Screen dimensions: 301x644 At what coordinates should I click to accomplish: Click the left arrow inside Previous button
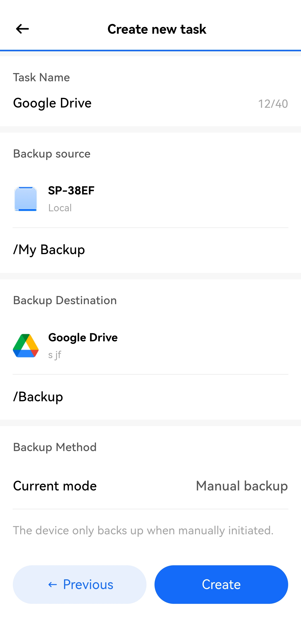pos(52,585)
